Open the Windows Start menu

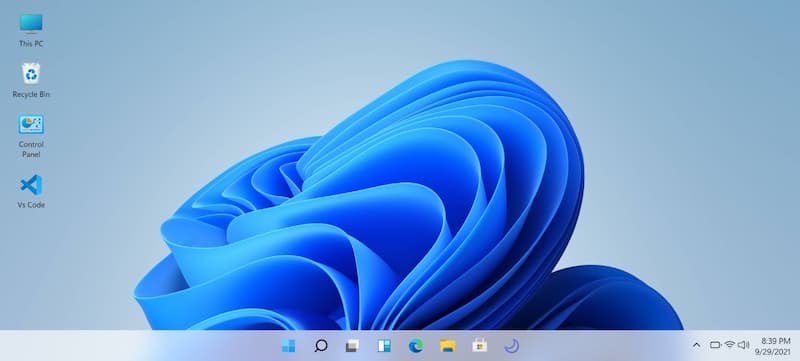point(288,346)
